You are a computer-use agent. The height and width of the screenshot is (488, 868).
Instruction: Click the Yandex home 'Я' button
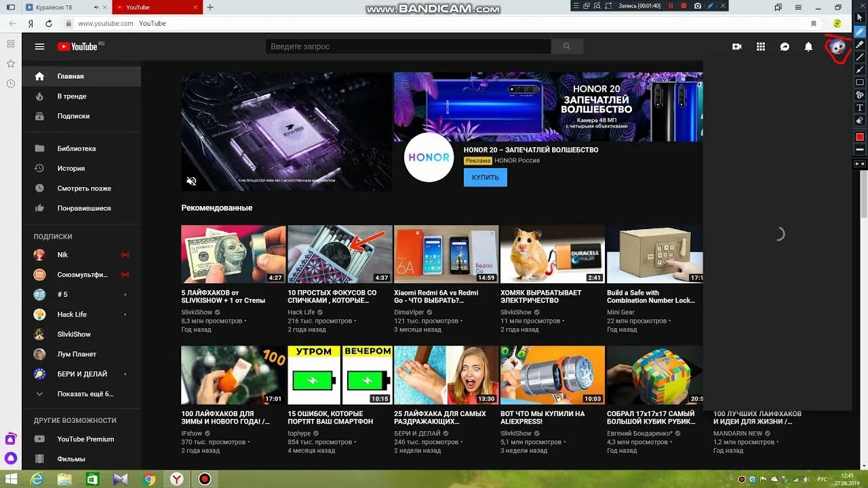pos(31,23)
